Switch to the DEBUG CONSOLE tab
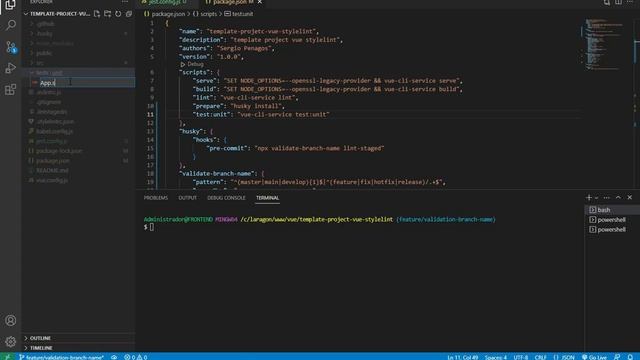Screen dimensions: 640x360 point(226,198)
